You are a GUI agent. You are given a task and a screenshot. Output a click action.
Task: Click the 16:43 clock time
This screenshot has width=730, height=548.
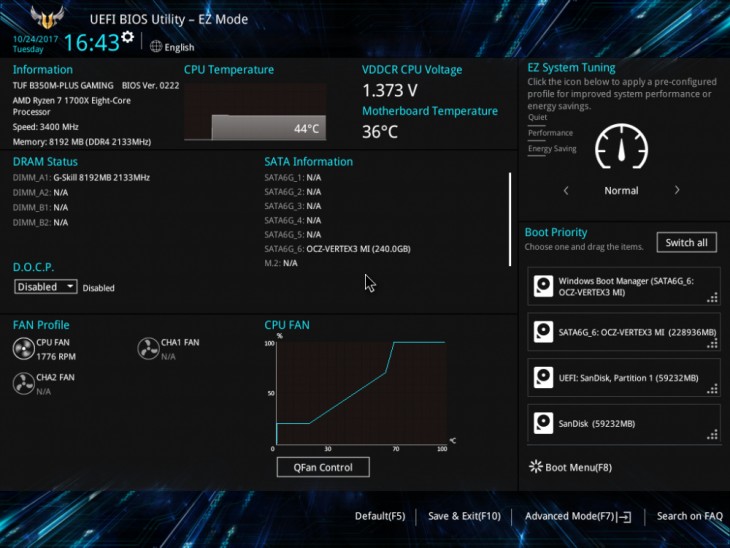91,43
